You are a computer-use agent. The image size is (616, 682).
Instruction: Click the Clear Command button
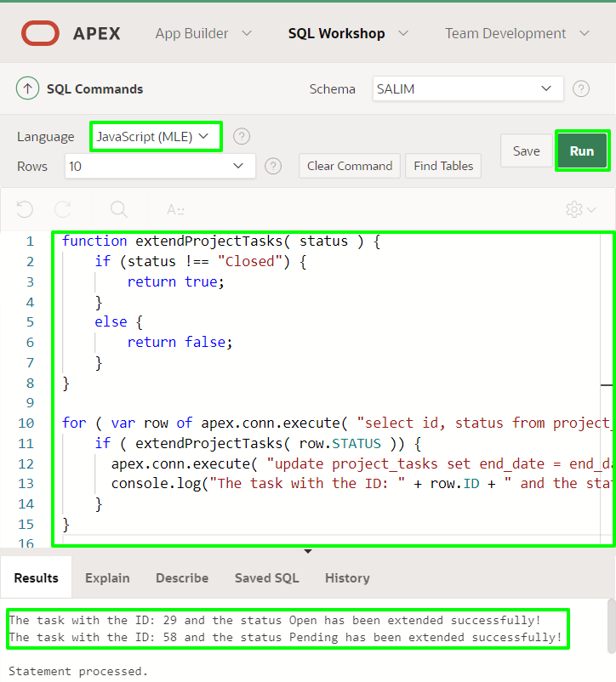point(350,166)
